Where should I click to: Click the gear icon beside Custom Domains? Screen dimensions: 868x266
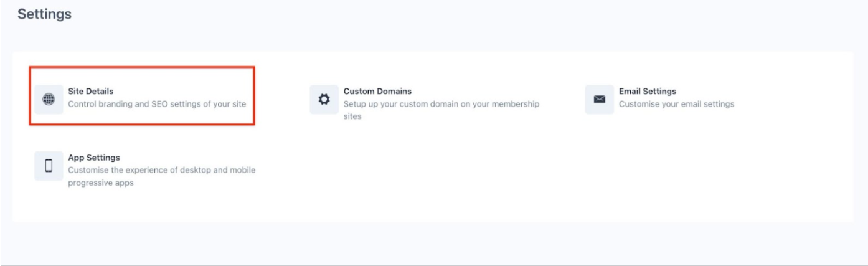(x=324, y=100)
